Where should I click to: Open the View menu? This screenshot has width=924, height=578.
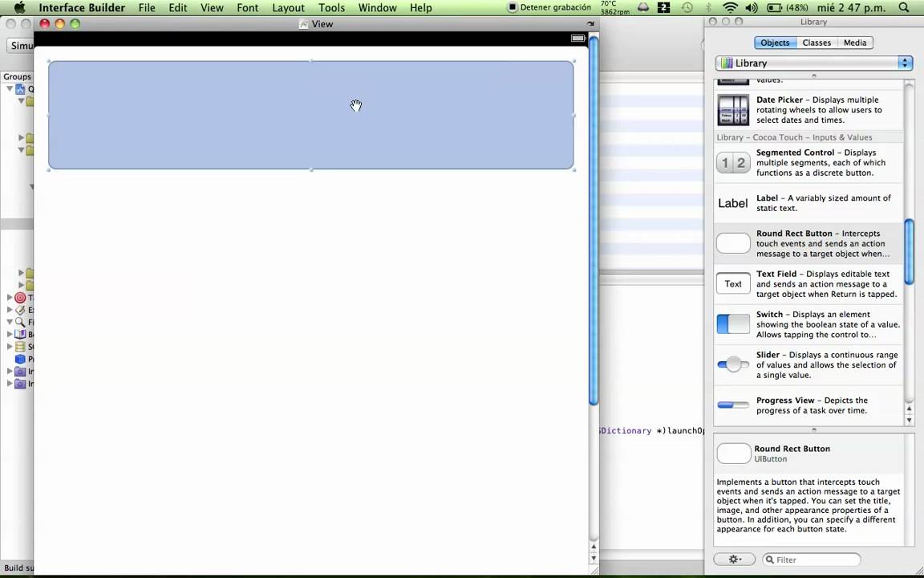click(x=212, y=8)
